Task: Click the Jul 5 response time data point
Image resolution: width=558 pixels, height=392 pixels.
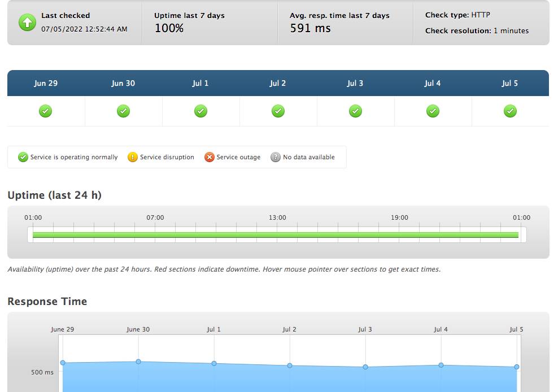Action: [x=517, y=367]
